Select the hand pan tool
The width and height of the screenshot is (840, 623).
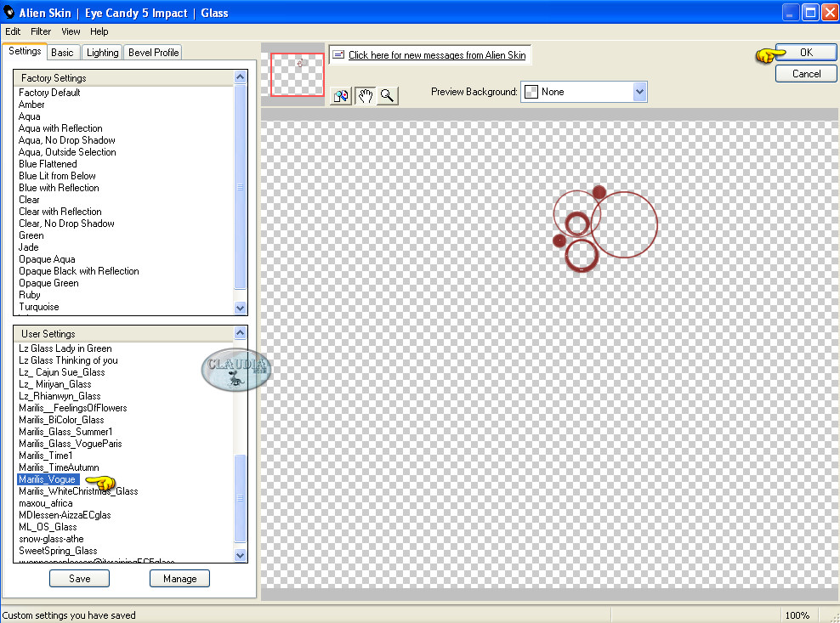click(x=366, y=96)
